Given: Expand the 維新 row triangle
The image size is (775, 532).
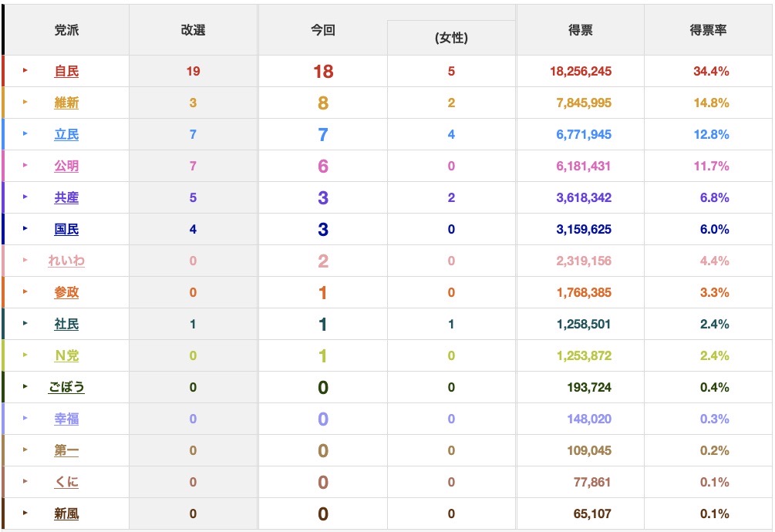Looking at the screenshot, I should pyautogui.click(x=25, y=103).
